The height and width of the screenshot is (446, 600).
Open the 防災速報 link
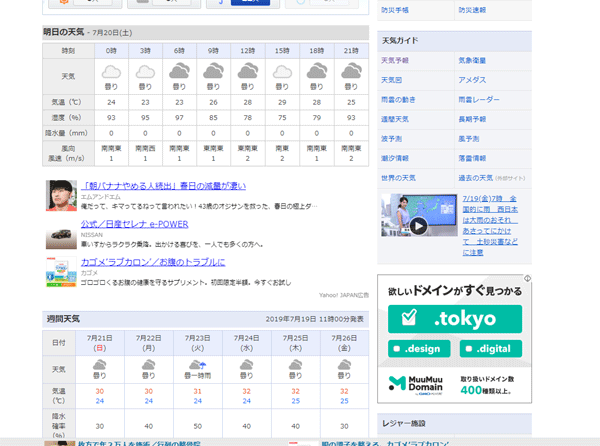(x=472, y=10)
